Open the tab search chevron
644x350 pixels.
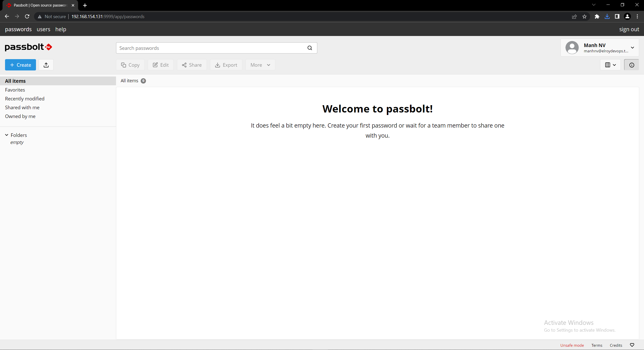coord(594,5)
